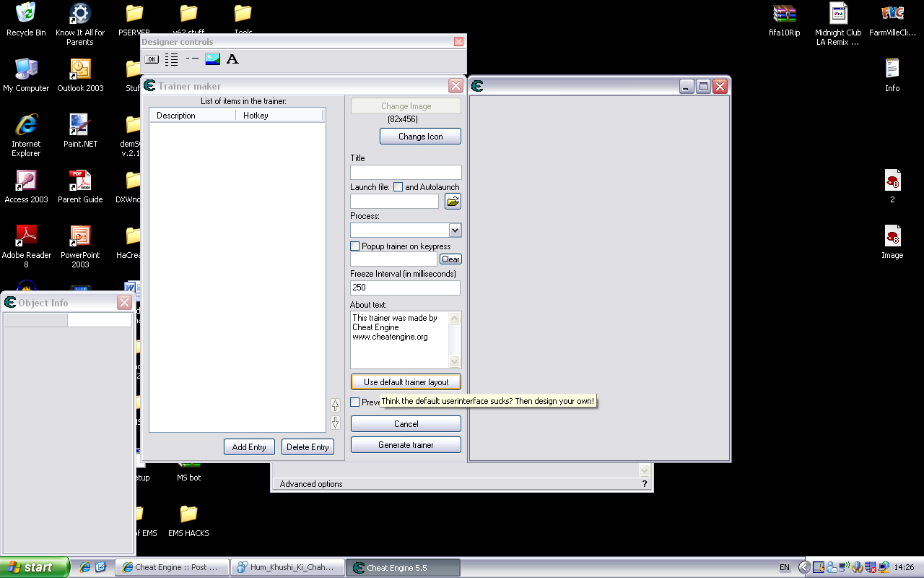Select the button control in Designer controls
This screenshot has height=578, width=924.
coord(152,59)
